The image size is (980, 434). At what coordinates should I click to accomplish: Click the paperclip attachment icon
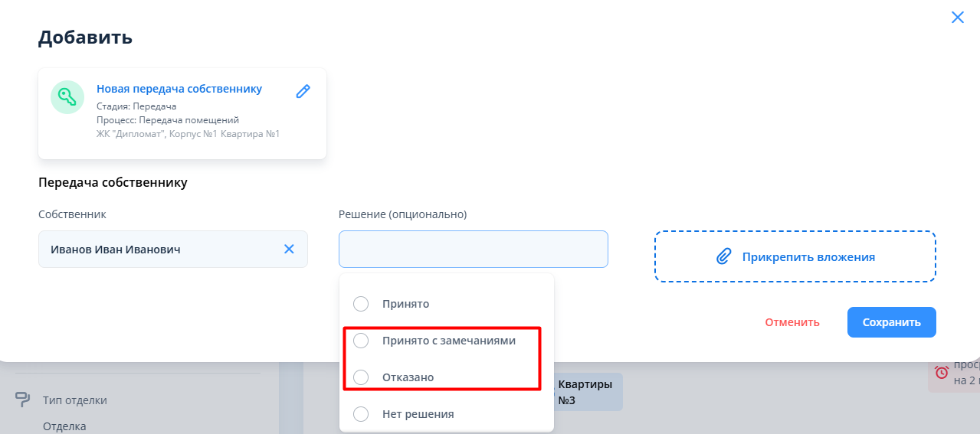[x=723, y=257]
